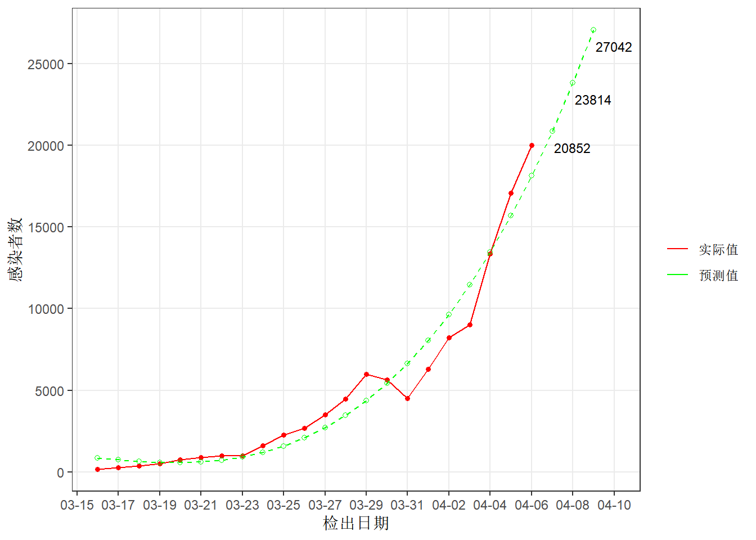Viewport: 756px width, 540px height.
Task: Click the 15000 y-axis tick label
Action: (x=46, y=227)
